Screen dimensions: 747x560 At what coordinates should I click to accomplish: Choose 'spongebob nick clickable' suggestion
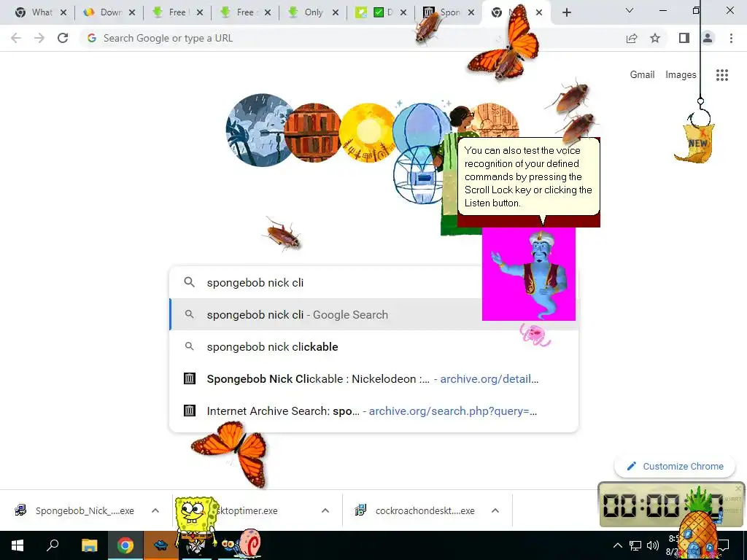tap(374, 346)
